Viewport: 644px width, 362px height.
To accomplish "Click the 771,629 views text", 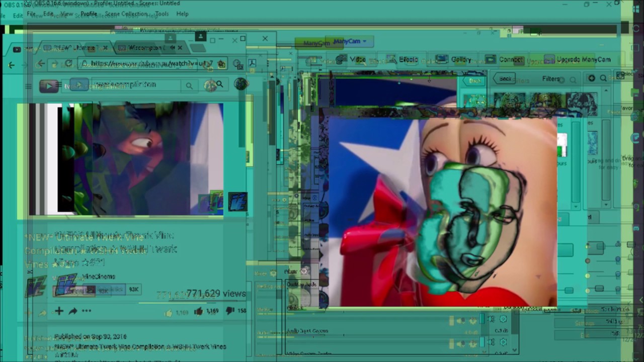I will [216, 294].
